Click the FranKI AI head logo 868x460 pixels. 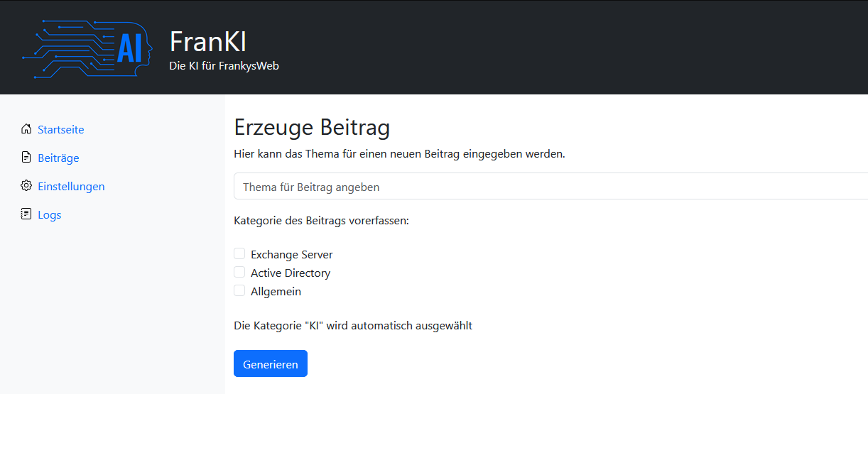pos(87,48)
